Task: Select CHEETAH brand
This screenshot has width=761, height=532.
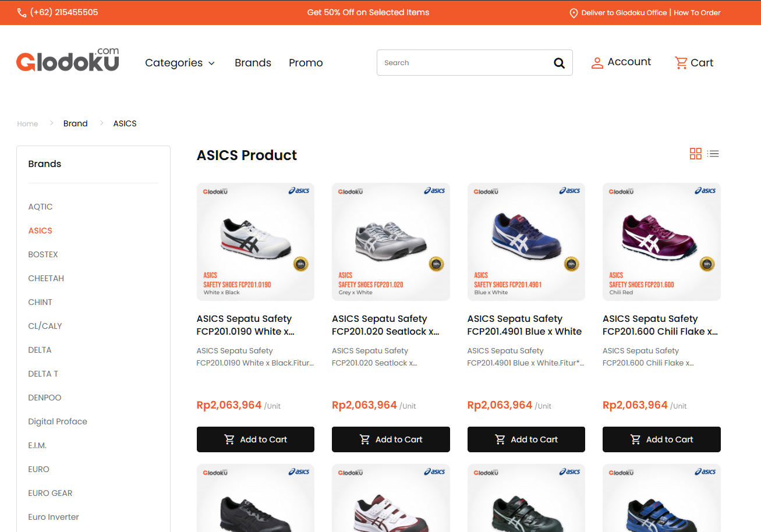Action: point(46,278)
